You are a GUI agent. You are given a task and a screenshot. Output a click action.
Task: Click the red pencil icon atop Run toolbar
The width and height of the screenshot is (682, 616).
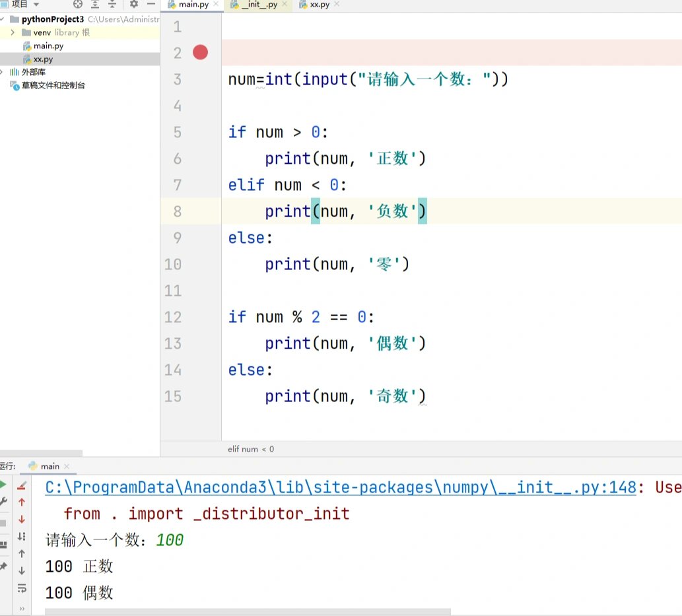point(22,485)
